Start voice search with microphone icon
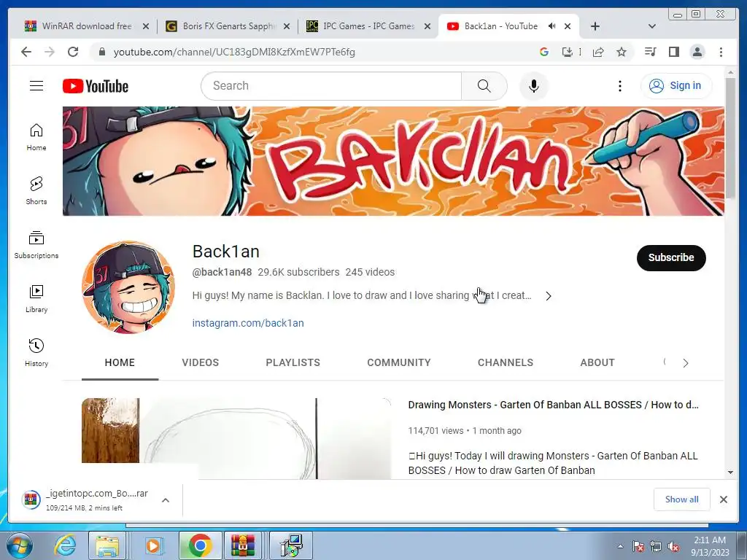 533,86
